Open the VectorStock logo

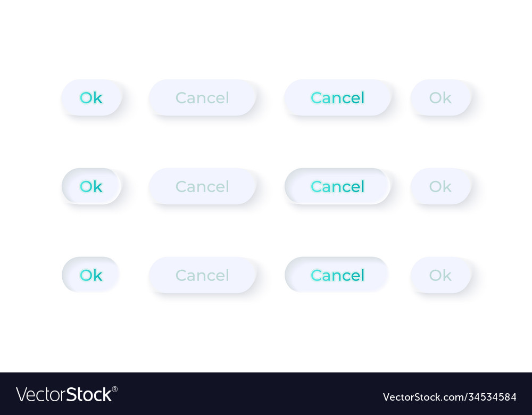pos(66,395)
